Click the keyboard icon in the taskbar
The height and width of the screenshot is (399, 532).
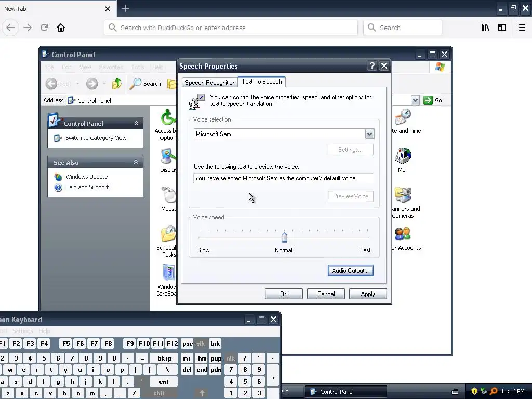[x=455, y=392]
